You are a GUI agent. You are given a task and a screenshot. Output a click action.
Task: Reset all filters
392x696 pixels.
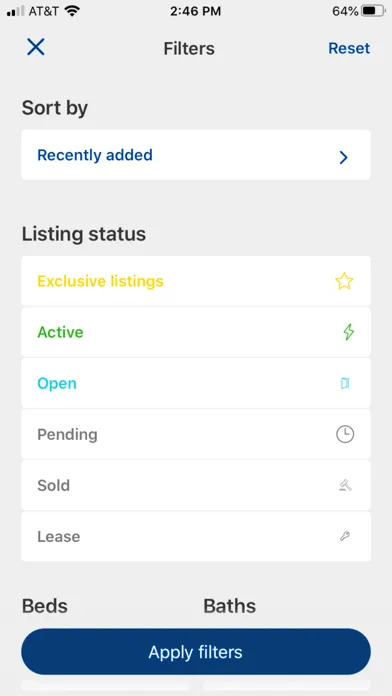click(x=349, y=48)
